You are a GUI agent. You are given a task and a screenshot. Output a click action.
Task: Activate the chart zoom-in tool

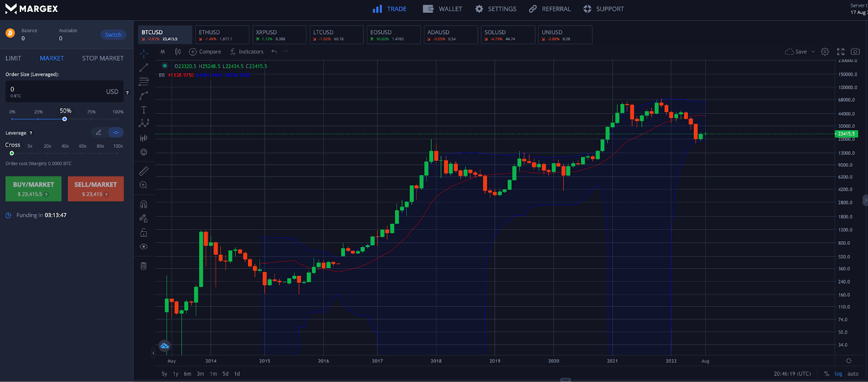(x=144, y=185)
